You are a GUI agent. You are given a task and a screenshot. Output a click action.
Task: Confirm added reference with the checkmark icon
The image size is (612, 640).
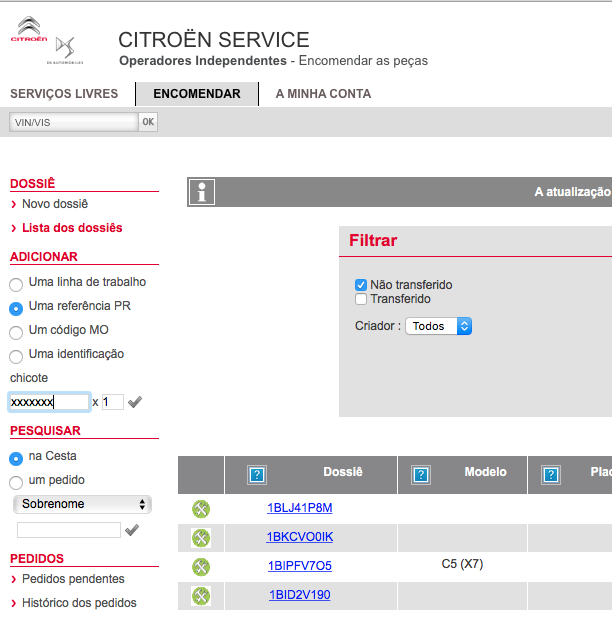coord(135,402)
